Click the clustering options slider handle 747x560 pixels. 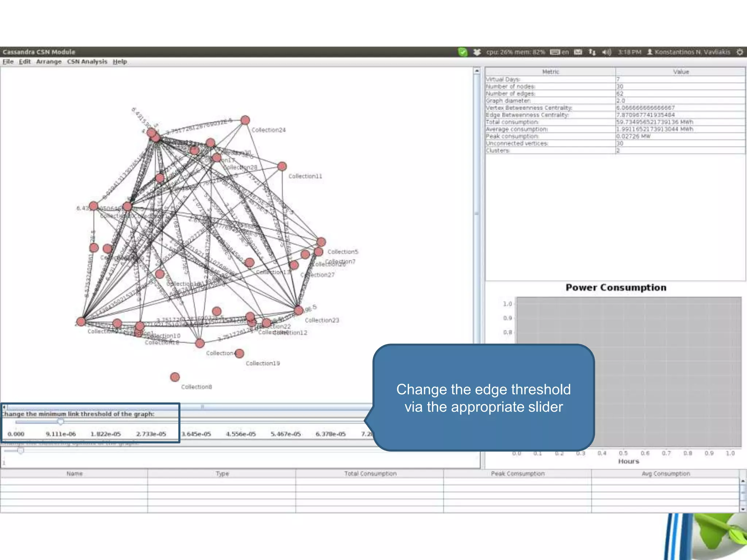pyautogui.click(x=21, y=451)
